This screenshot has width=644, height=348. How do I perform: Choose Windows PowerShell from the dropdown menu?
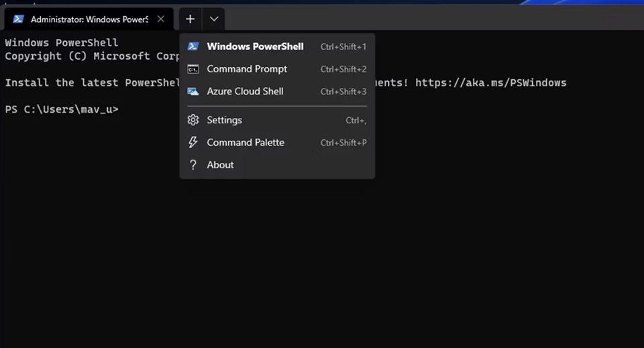277,46
